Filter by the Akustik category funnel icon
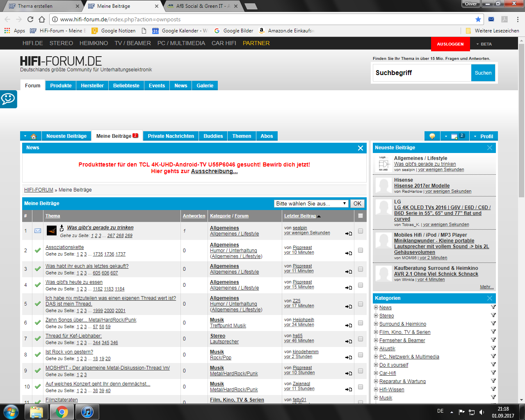This screenshot has height=420, width=525. click(493, 348)
